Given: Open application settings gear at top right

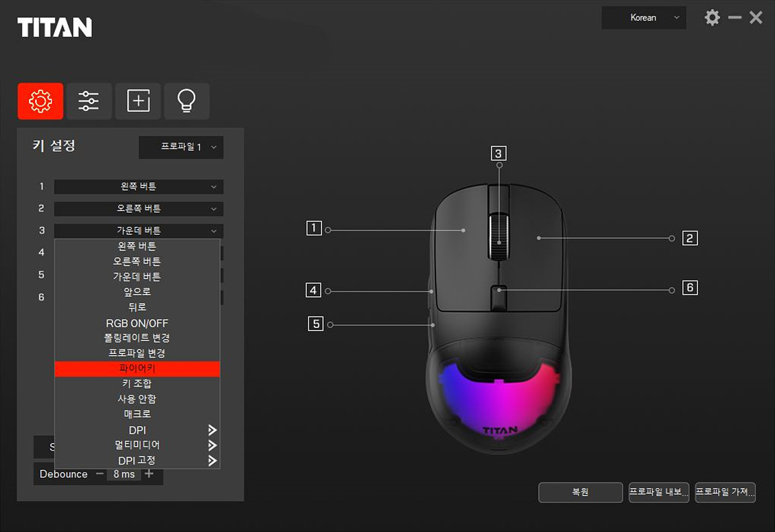Looking at the screenshot, I should point(712,17).
